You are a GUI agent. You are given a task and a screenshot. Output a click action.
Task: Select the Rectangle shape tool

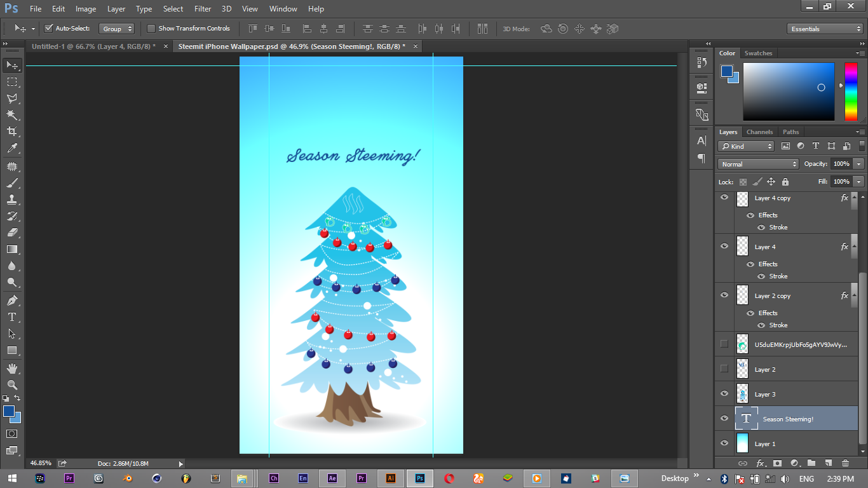coord(12,350)
